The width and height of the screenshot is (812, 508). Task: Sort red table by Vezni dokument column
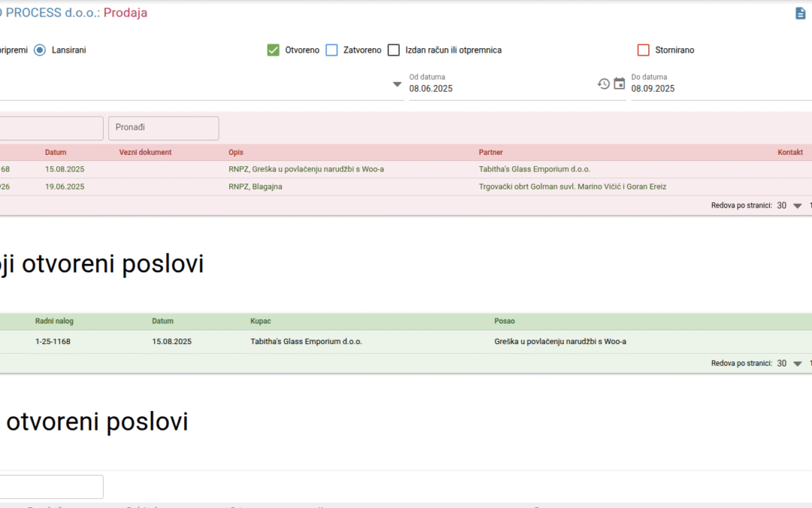point(145,152)
